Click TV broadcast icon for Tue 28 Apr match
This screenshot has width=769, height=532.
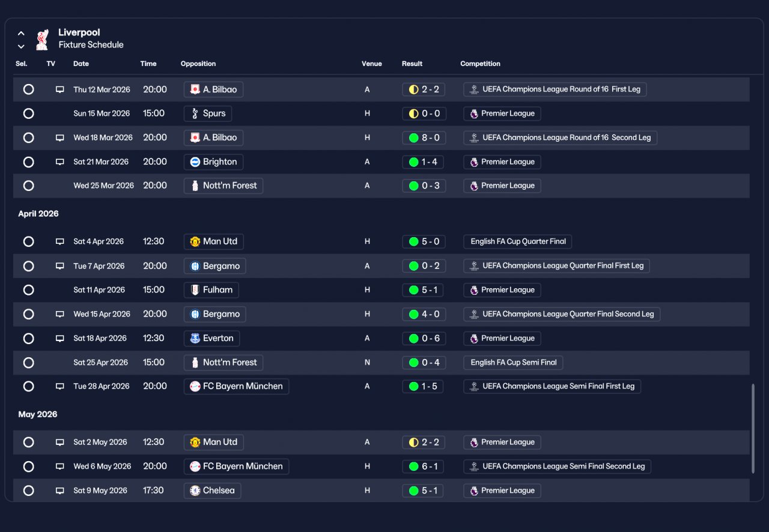pos(59,386)
